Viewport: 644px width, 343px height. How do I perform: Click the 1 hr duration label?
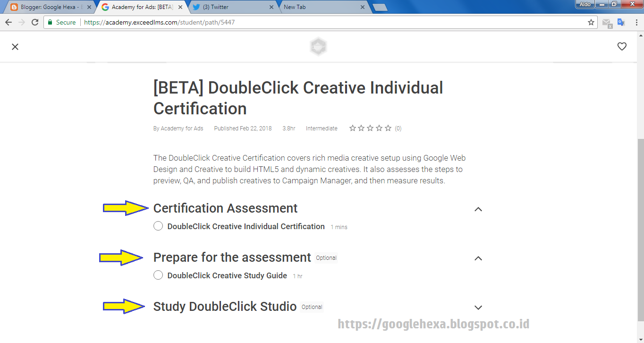(297, 276)
